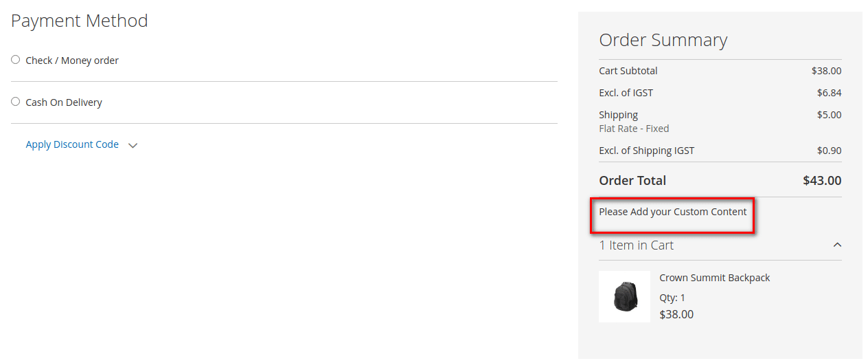Select the Cash On Delivery radio button

coord(16,102)
